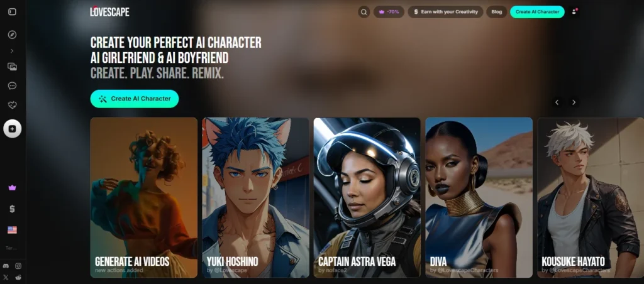This screenshot has width=644, height=284.
Task: Click the -70% discount badge
Action: click(389, 12)
